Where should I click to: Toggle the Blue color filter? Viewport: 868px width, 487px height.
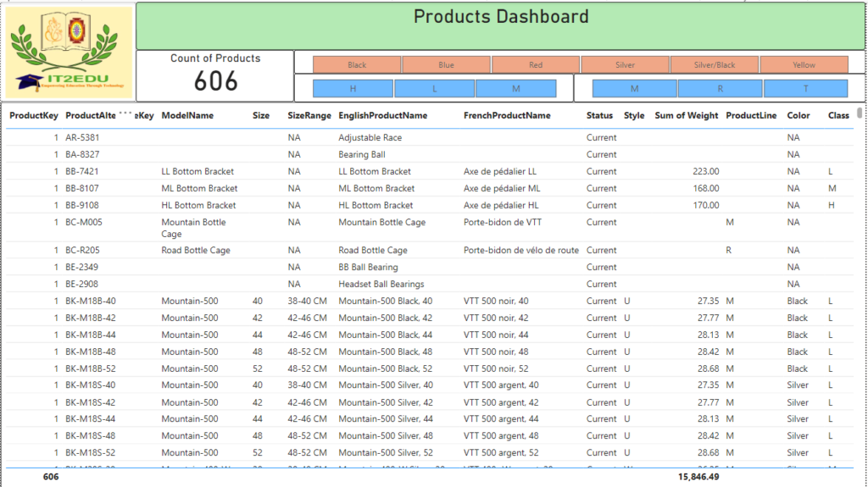[x=446, y=65]
